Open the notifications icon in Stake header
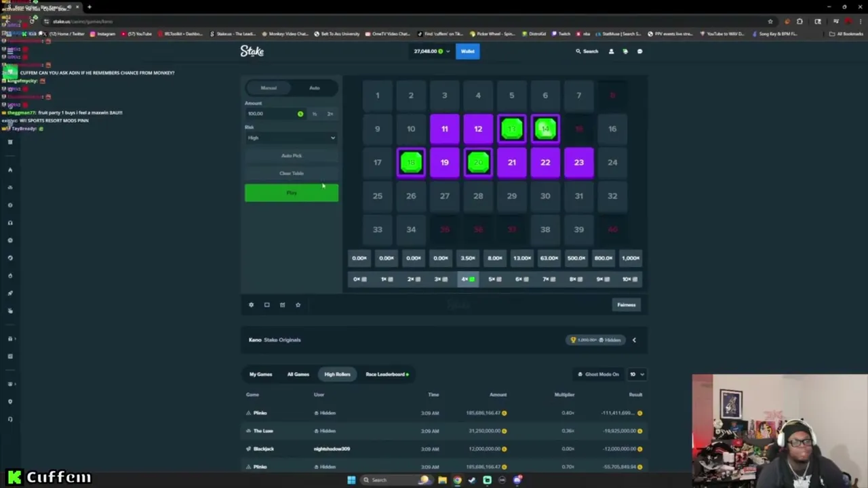Screen dimensions: 868x488 click(x=625, y=52)
